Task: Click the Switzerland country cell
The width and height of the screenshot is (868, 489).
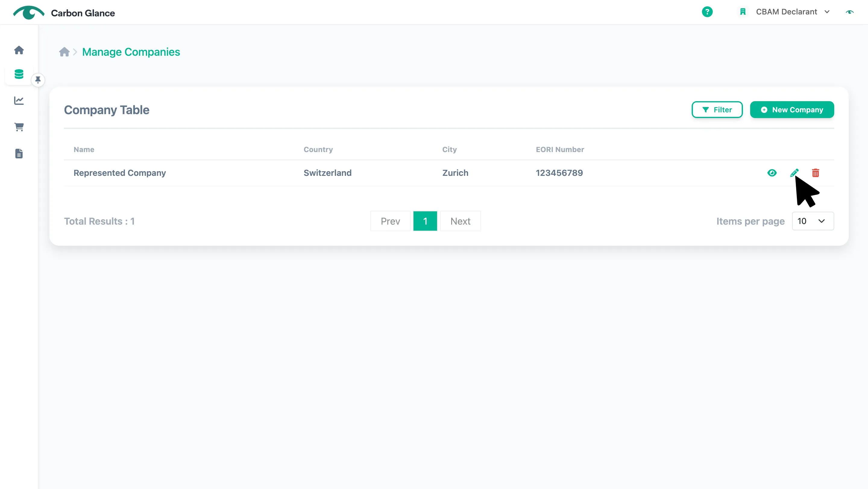Action: (x=327, y=173)
